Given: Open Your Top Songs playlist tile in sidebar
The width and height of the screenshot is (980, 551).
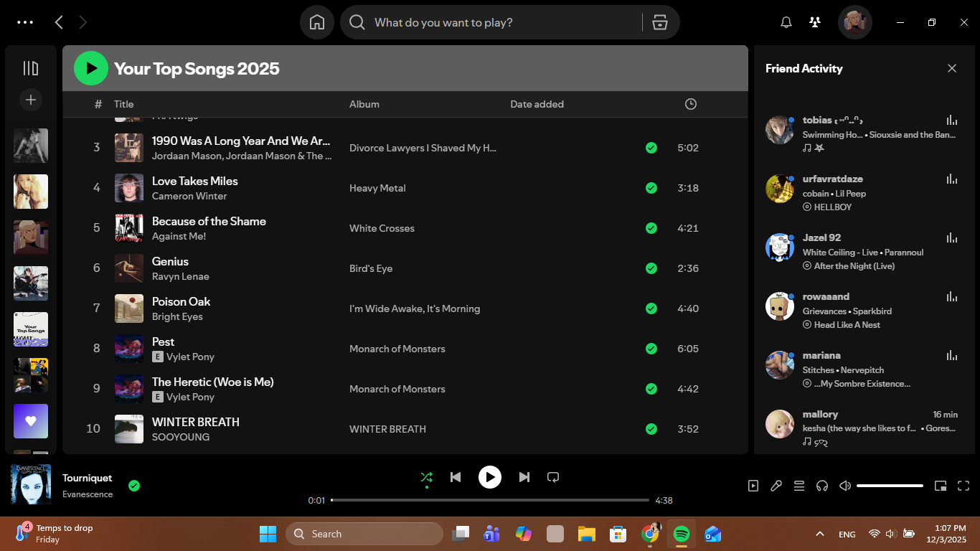Looking at the screenshot, I should point(31,329).
